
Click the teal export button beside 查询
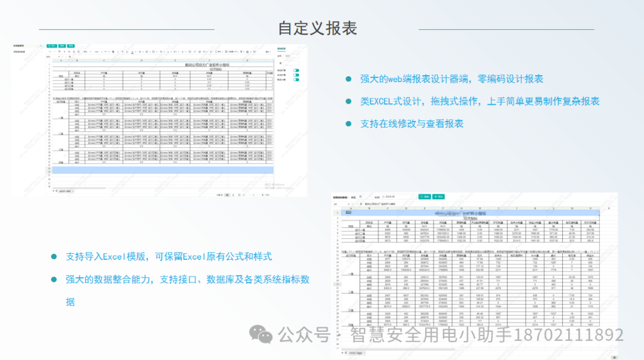[438, 197]
